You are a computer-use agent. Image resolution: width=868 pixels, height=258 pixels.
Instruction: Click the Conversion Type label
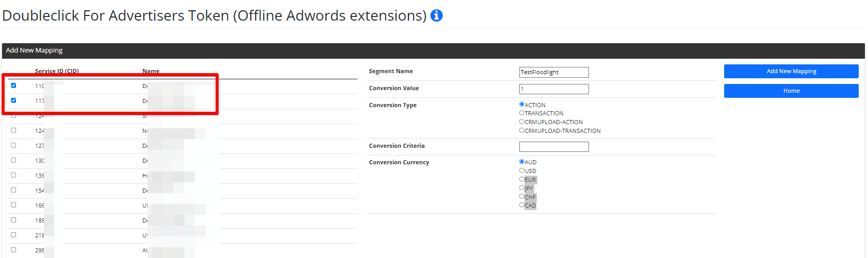(x=392, y=105)
